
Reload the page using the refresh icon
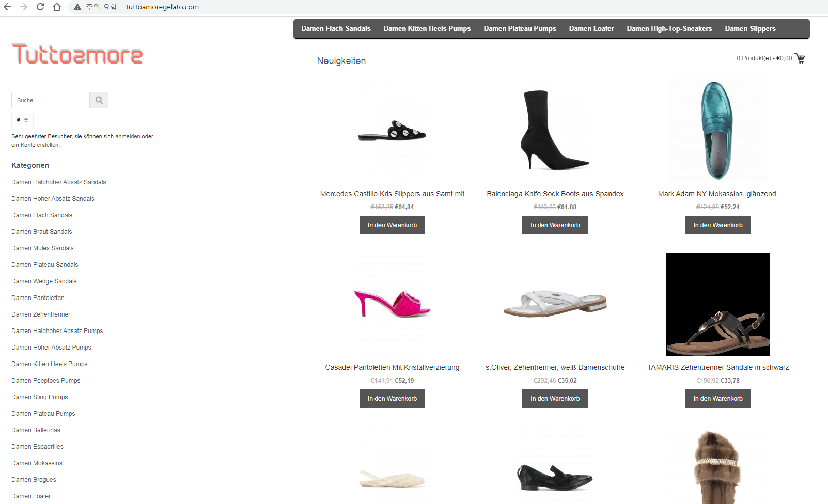(x=40, y=7)
